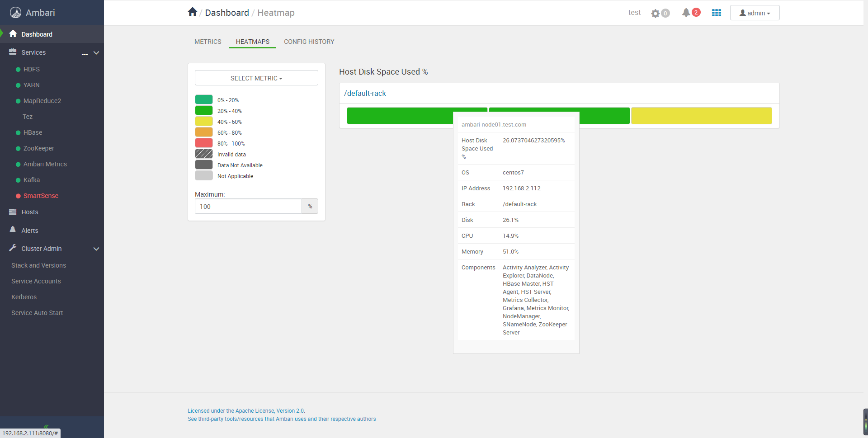
Task: Open the admin user dropdown
Action: tap(755, 13)
